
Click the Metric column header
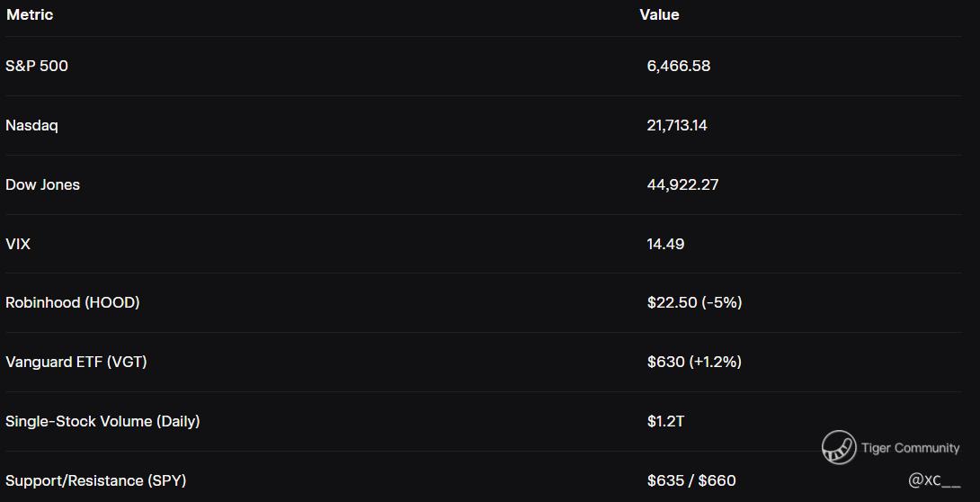30,14
